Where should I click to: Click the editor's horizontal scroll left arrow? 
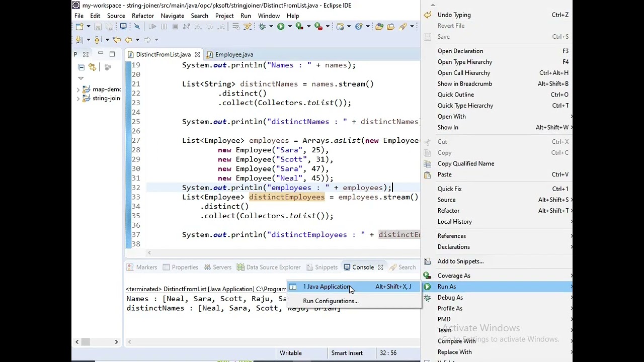point(149,253)
